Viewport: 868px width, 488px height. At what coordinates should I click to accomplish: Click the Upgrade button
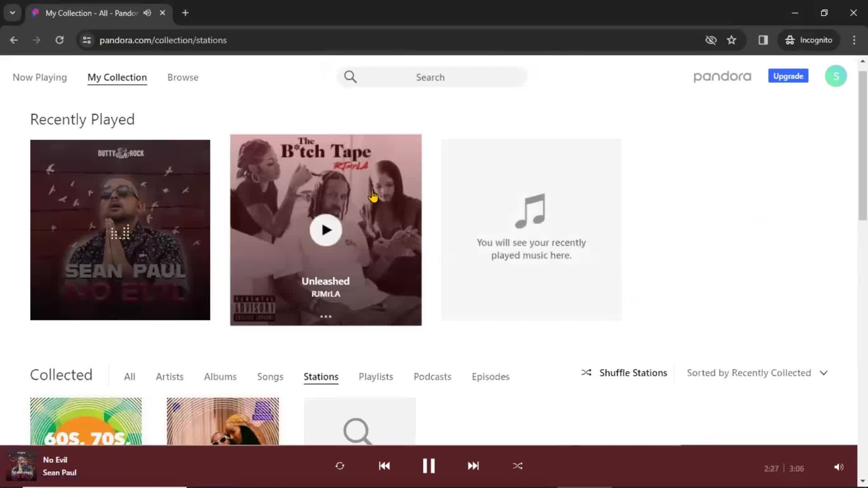[788, 76]
